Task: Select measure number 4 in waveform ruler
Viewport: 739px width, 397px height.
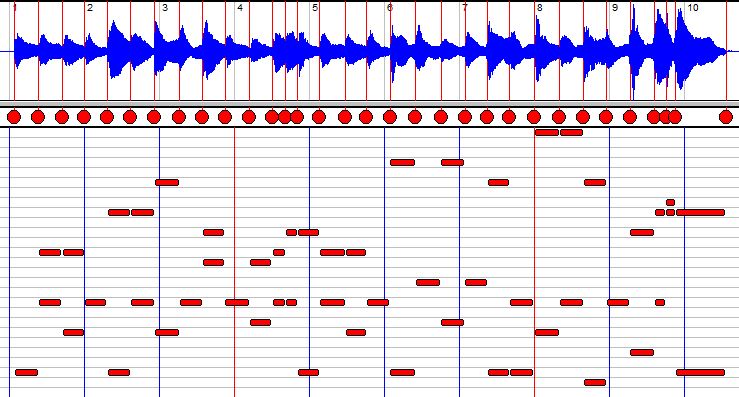Action: click(240, 8)
